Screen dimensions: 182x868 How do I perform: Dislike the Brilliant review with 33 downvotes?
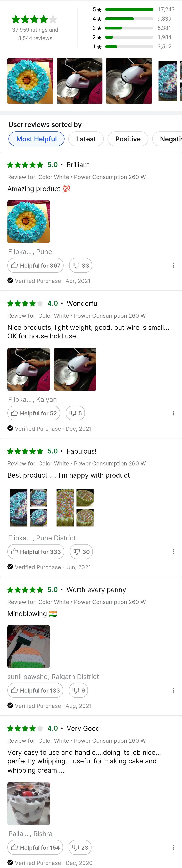[81, 266]
